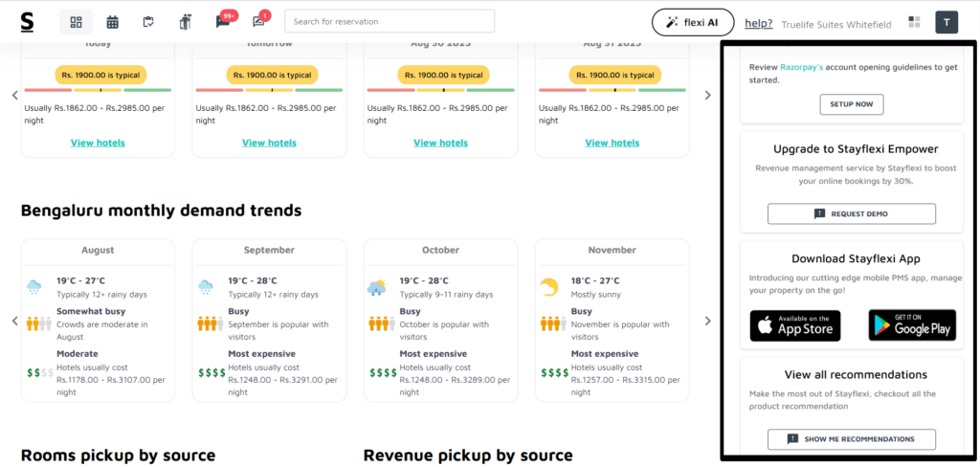Click the Google Play download badge

pyautogui.click(x=912, y=325)
